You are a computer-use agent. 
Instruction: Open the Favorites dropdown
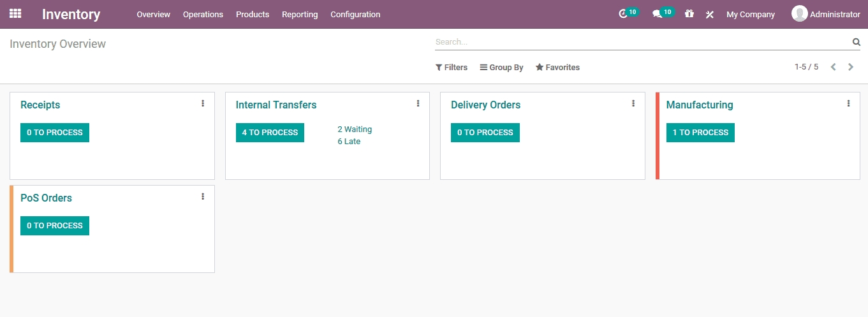[x=557, y=68]
